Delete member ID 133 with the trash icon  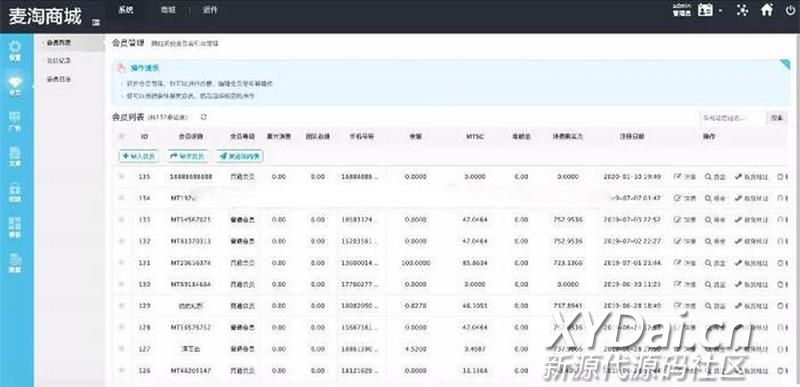[x=781, y=220]
